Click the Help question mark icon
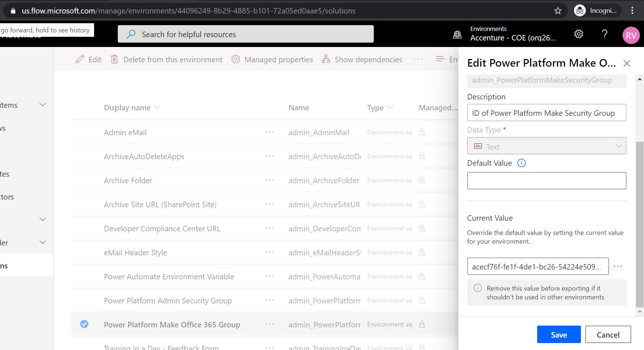Image resolution: width=644 pixels, height=350 pixels. 605,34
